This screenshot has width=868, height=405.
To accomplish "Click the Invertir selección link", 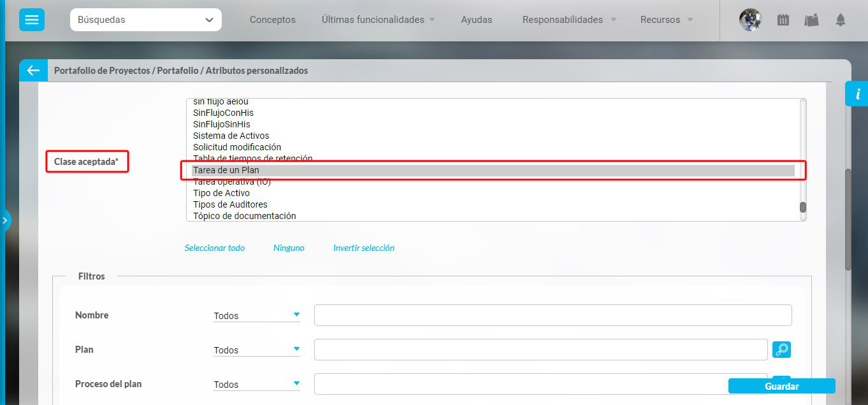I will (x=363, y=248).
